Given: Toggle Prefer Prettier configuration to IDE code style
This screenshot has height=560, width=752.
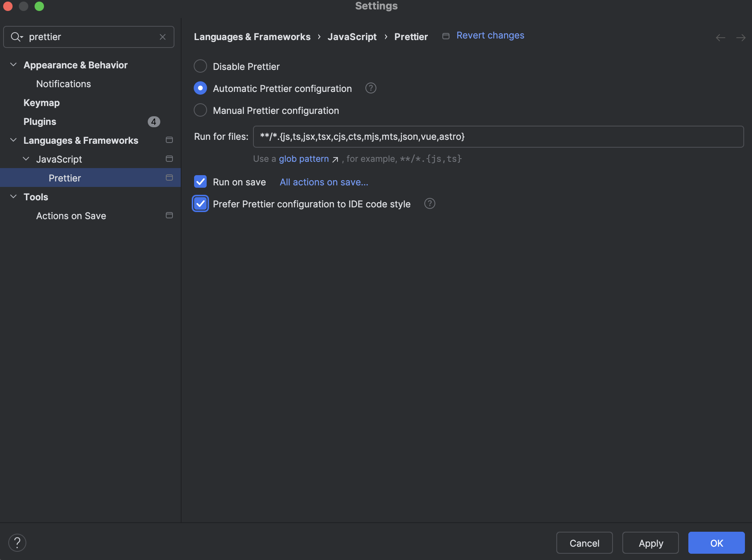Looking at the screenshot, I should (200, 204).
